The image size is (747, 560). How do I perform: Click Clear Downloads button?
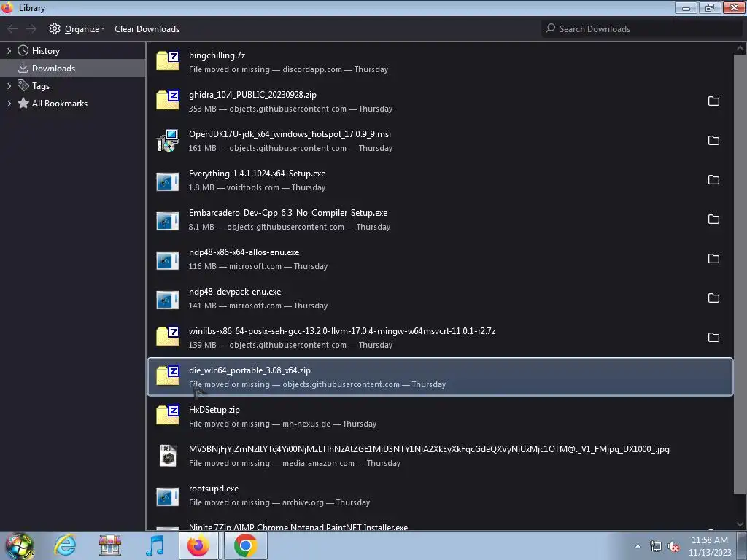pos(147,29)
